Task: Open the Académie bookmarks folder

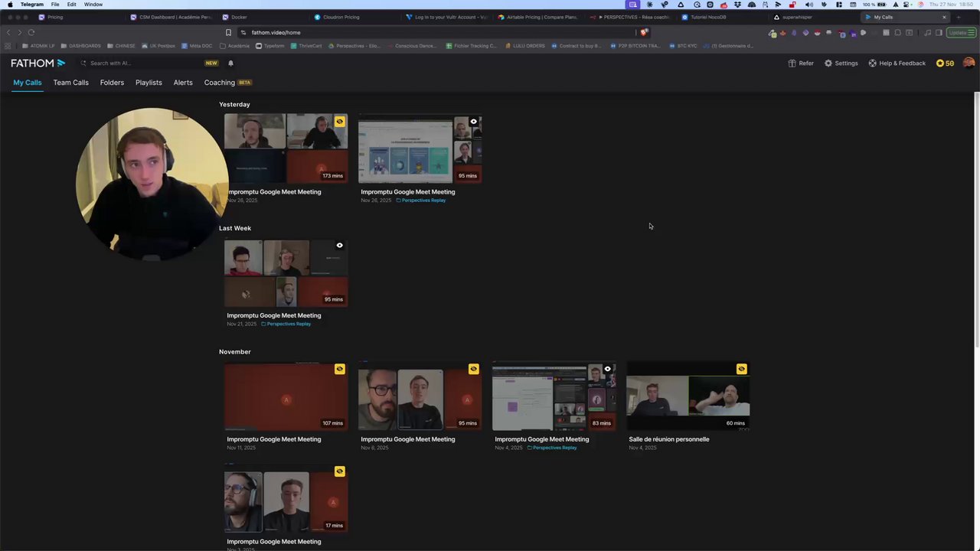Action: point(234,46)
